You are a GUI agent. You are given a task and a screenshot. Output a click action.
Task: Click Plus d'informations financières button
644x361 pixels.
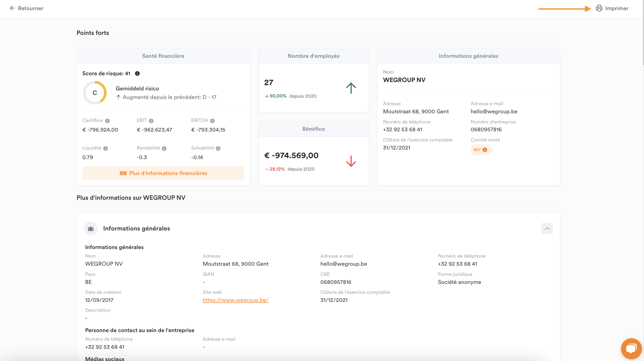pos(163,173)
